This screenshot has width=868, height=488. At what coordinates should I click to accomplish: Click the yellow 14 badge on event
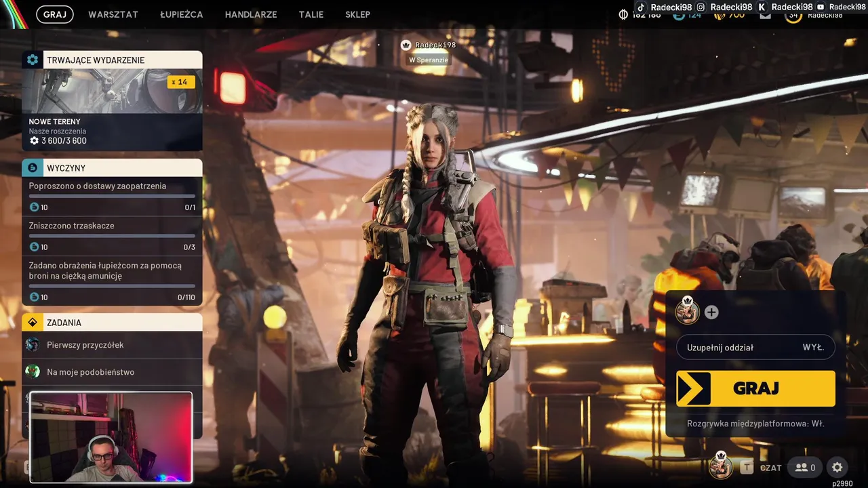(x=181, y=82)
